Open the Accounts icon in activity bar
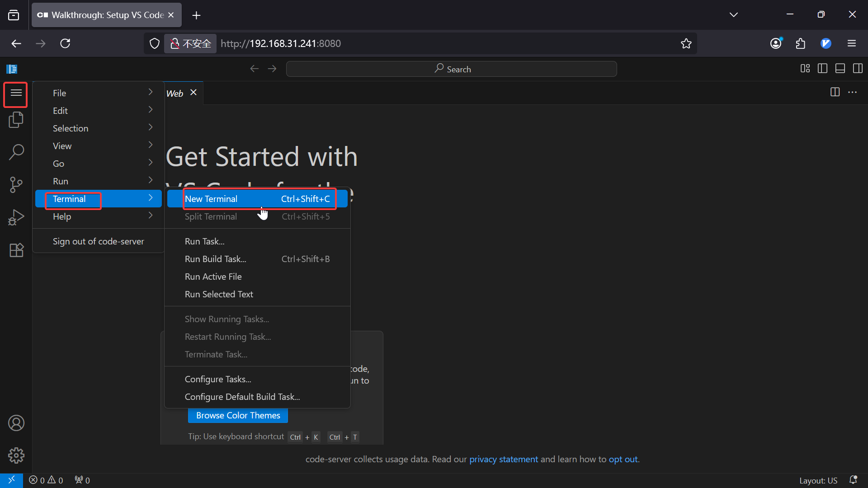This screenshot has width=868, height=488. (x=16, y=423)
